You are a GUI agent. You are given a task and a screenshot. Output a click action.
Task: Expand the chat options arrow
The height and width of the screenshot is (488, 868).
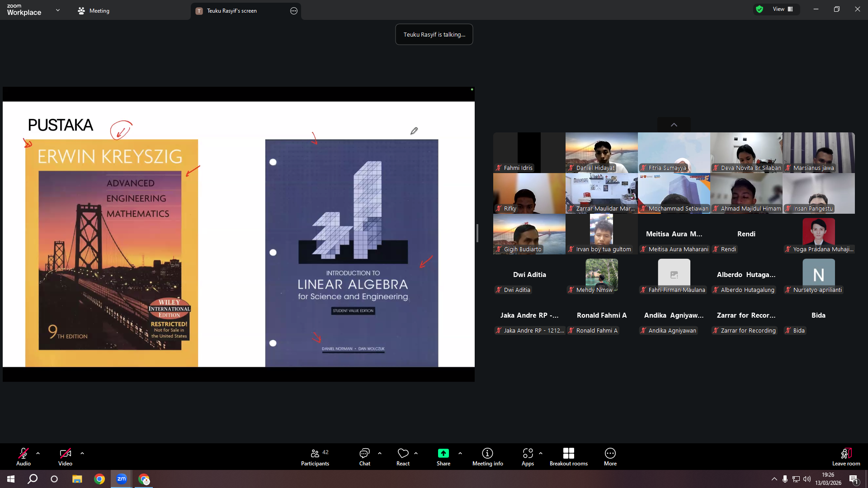(x=380, y=453)
